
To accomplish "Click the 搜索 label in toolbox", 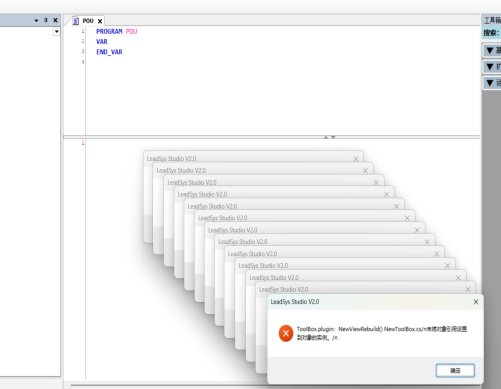I will coord(491,33).
